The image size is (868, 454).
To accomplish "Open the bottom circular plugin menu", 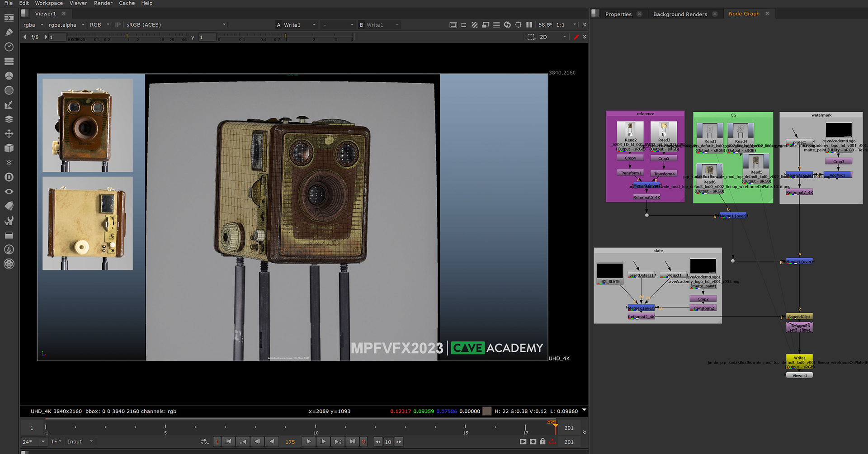I will 9,264.
